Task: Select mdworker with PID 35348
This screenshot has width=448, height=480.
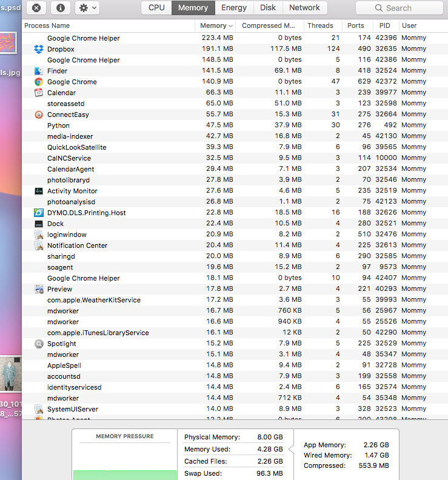Action: (235, 398)
